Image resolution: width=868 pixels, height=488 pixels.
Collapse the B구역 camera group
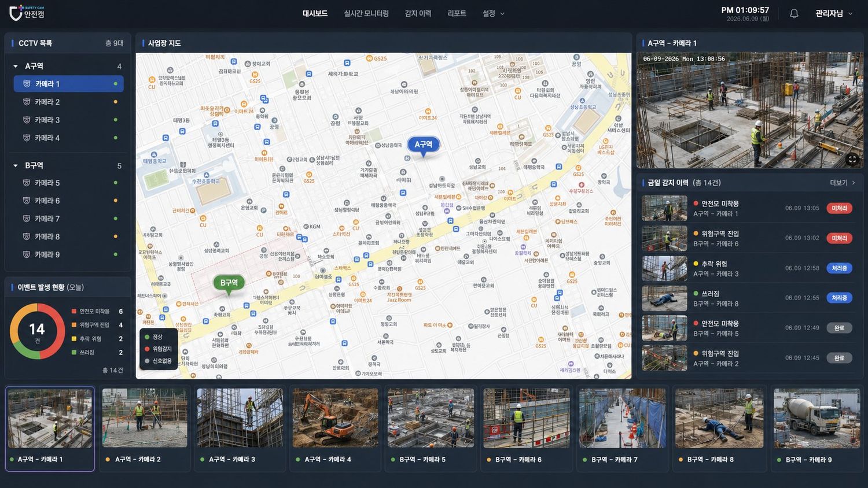[16, 165]
